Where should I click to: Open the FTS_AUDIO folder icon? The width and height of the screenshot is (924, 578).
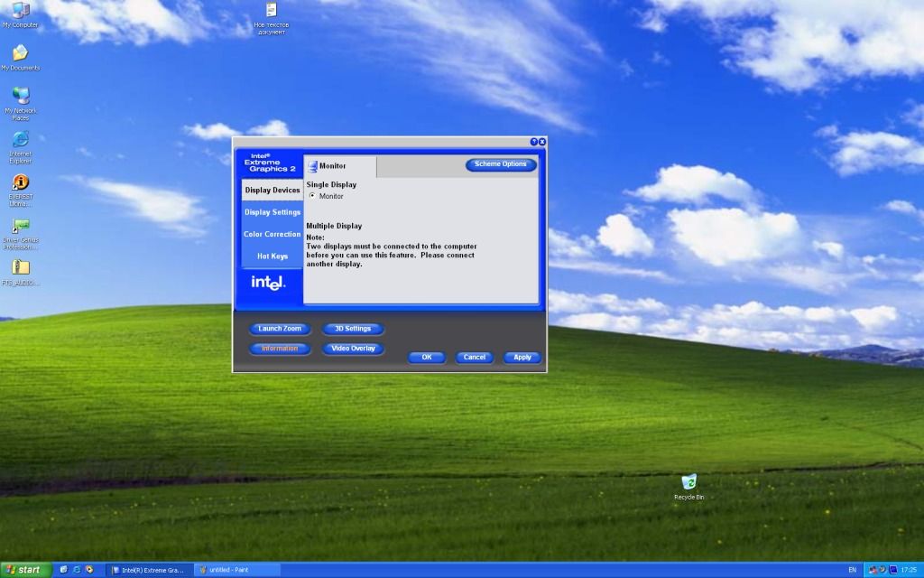click(x=21, y=272)
